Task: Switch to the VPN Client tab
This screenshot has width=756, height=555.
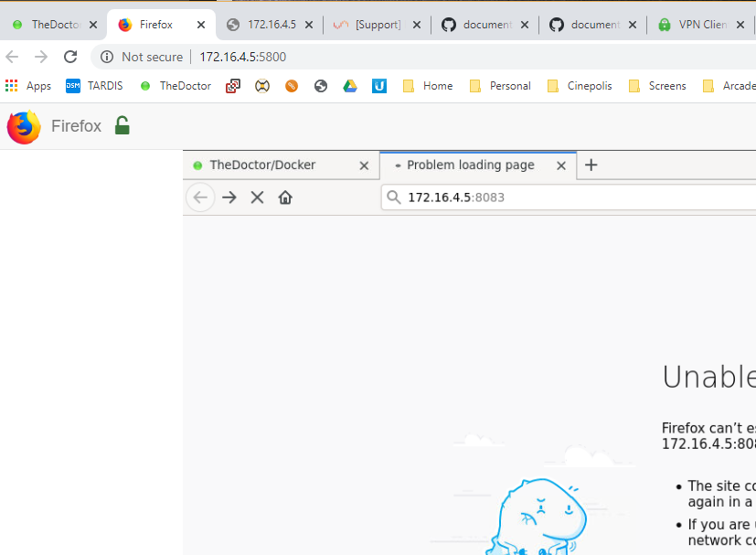Action: coord(702,25)
